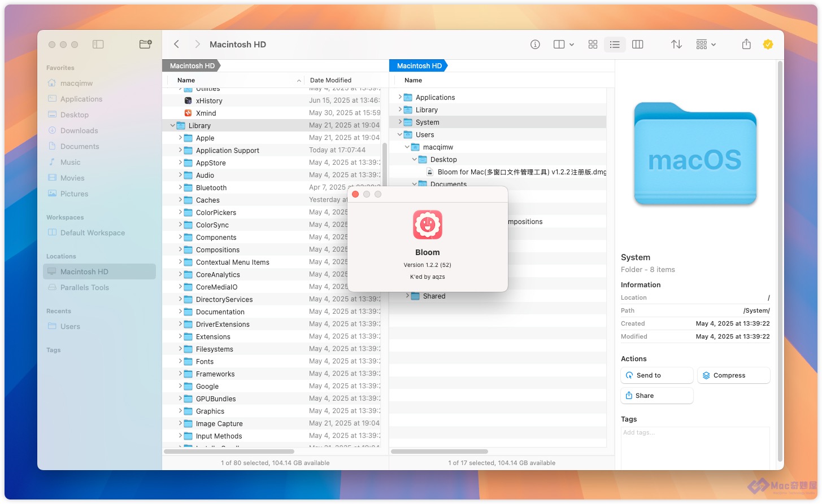This screenshot has height=504, width=822.
Task: Select left pane Macintosh HD path tab
Action: point(192,66)
